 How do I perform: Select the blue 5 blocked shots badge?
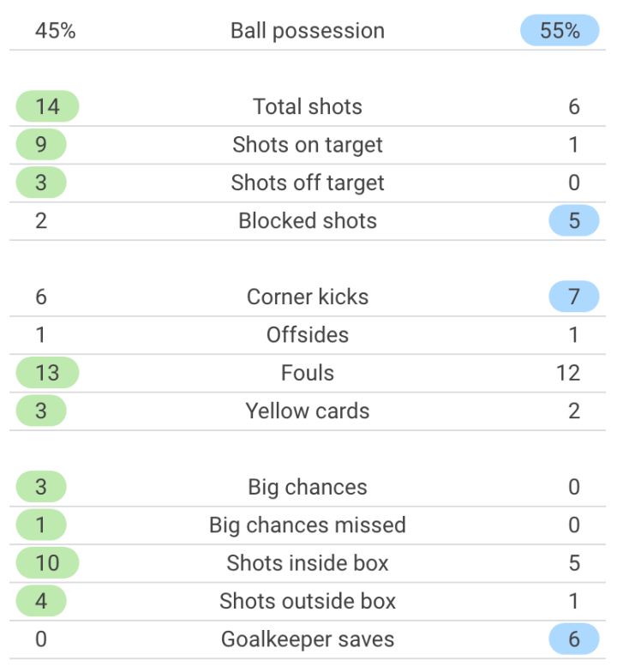(573, 221)
